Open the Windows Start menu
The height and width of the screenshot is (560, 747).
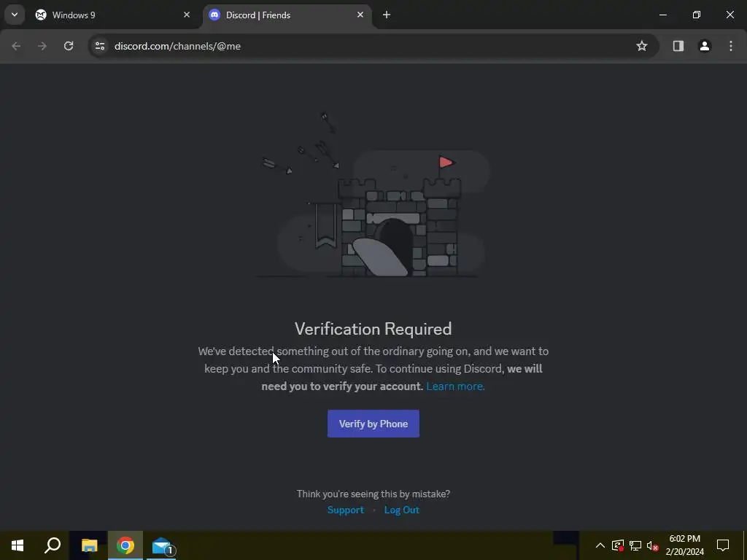click(x=18, y=545)
